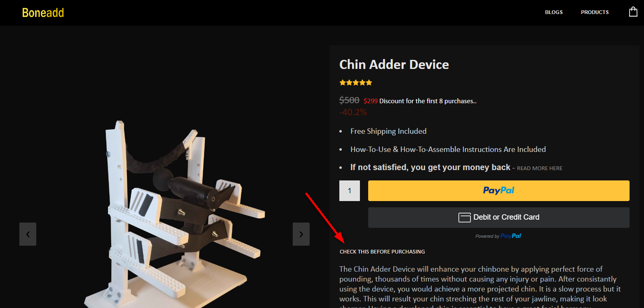Open CHECK THIS BEFORE PURCHASING link
The image size is (644, 308).
click(x=382, y=252)
